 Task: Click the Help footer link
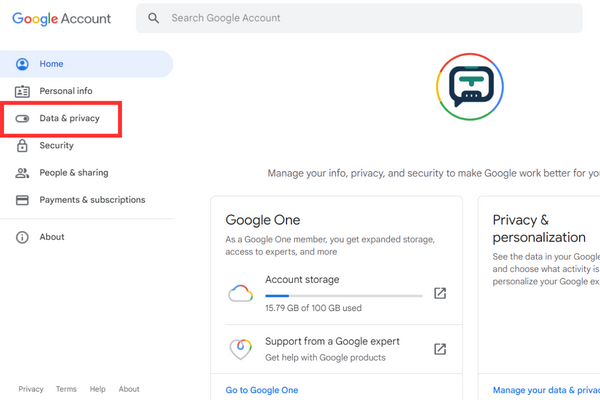98,389
